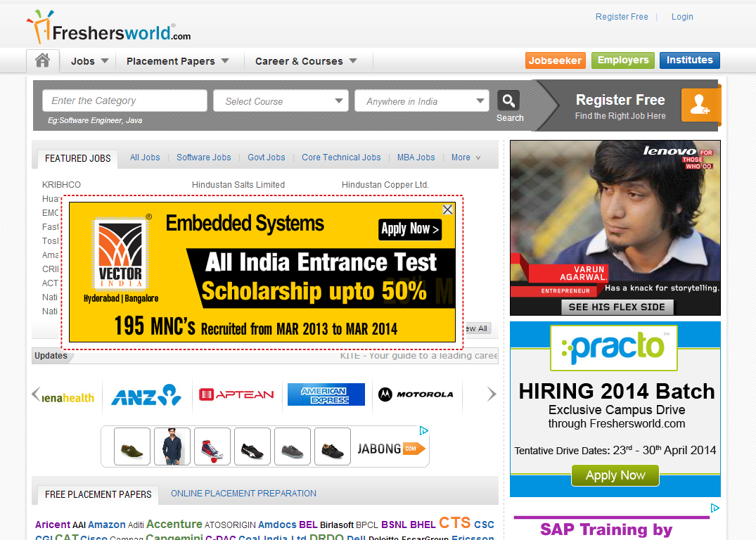The width and height of the screenshot is (756, 540).
Task: Click the Login link
Action: click(x=681, y=17)
